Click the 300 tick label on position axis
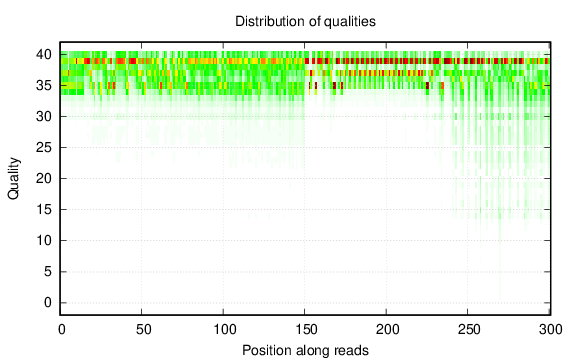Image resolution: width=576 pixels, height=360 pixels. coord(551,329)
